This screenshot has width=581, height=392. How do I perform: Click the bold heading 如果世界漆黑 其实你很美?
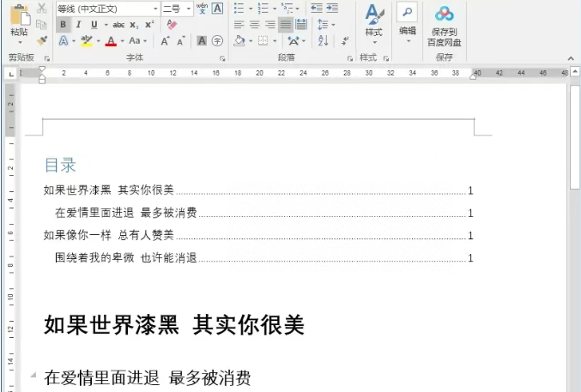point(174,325)
